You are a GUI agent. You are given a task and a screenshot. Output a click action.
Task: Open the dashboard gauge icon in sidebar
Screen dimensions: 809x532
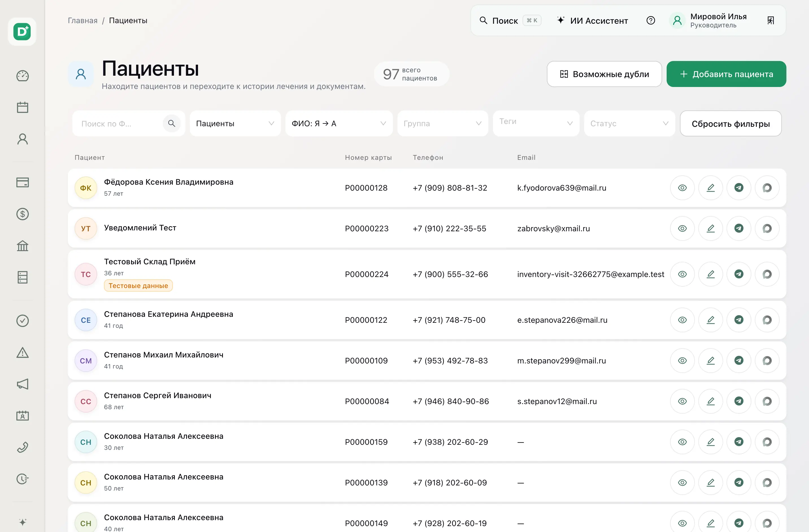22,76
